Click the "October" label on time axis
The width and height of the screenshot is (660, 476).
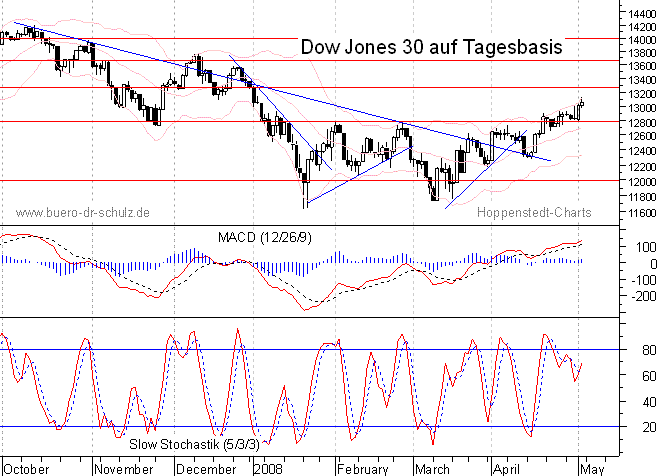coord(27,469)
